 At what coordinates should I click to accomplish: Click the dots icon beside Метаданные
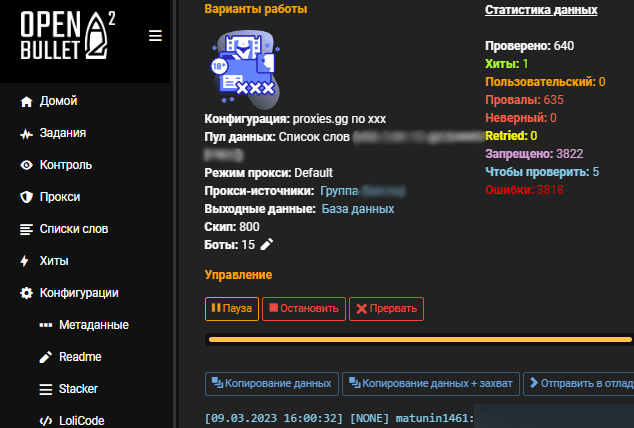pos(46,325)
